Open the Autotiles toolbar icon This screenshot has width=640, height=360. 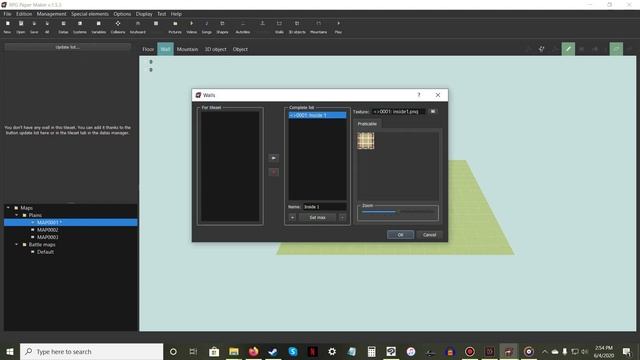[242, 27]
